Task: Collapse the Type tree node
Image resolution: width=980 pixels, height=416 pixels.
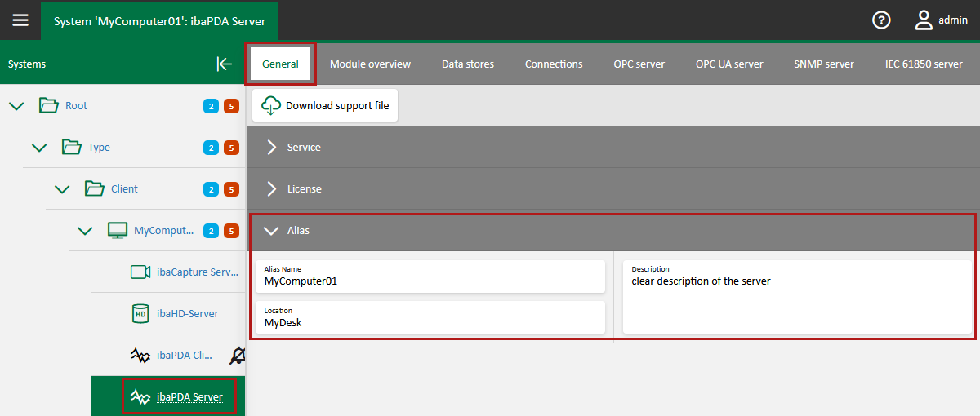Action: (x=39, y=147)
